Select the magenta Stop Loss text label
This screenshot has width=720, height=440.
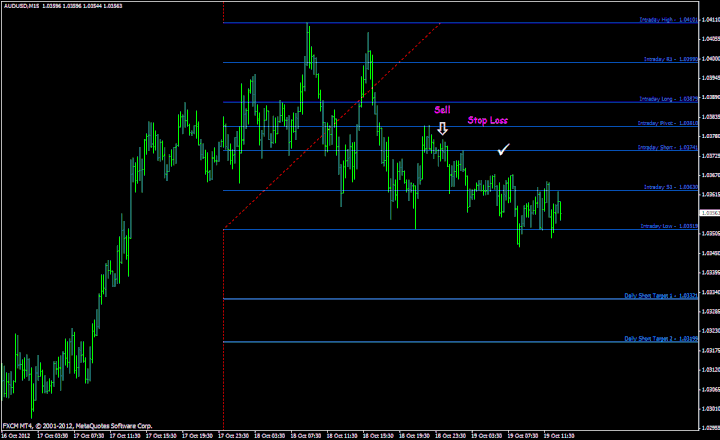click(x=488, y=120)
